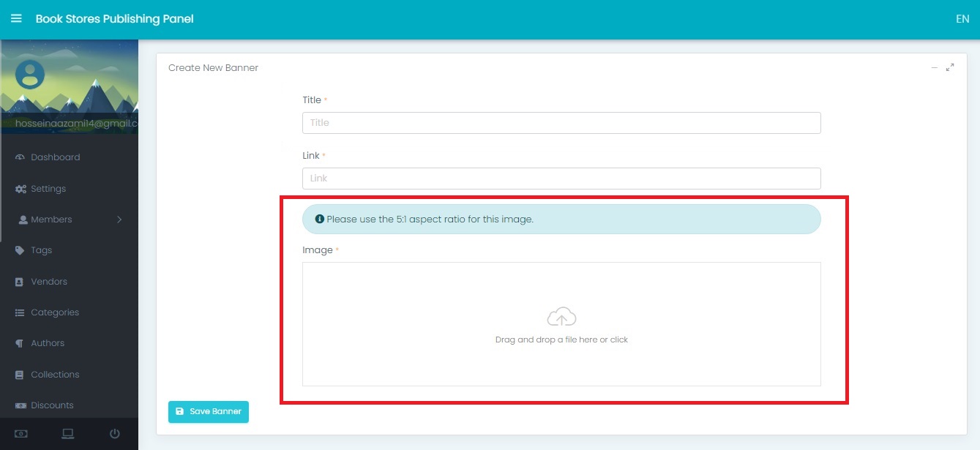Click into the Link text field
Screen dimensions: 980x450
561,179
